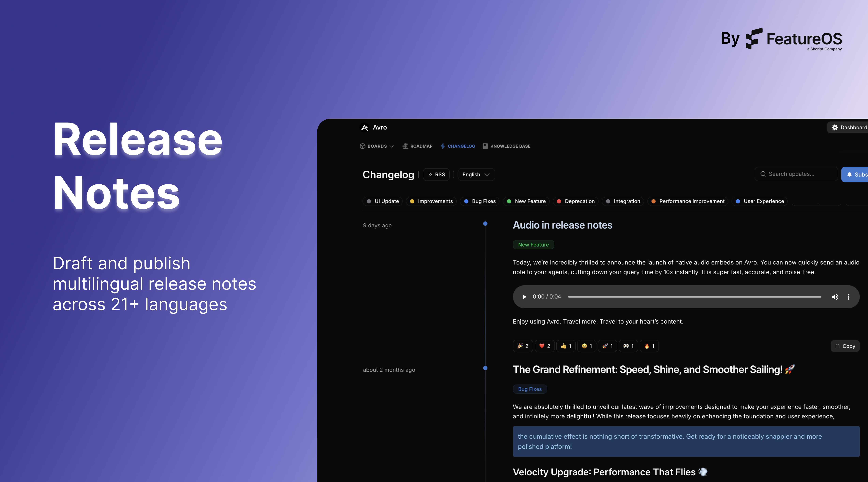Open audio player three-dot options menu
Screen dimensions: 868x482
(x=848, y=297)
